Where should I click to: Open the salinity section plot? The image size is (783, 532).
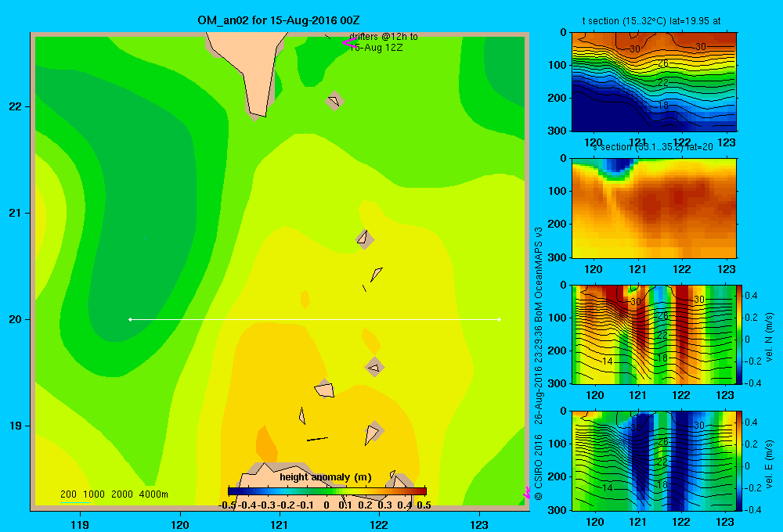[x=654, y=208]
